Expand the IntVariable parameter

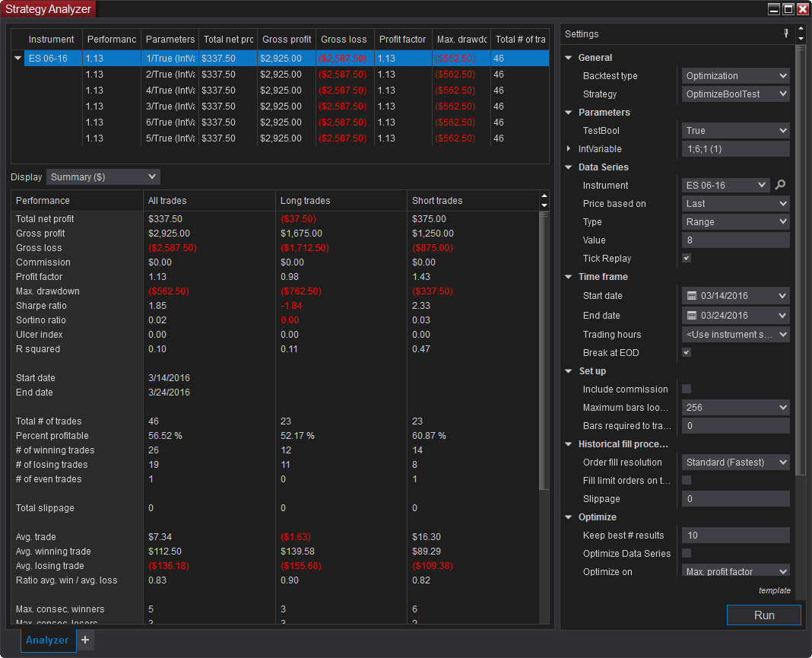(x=569, y=148)
